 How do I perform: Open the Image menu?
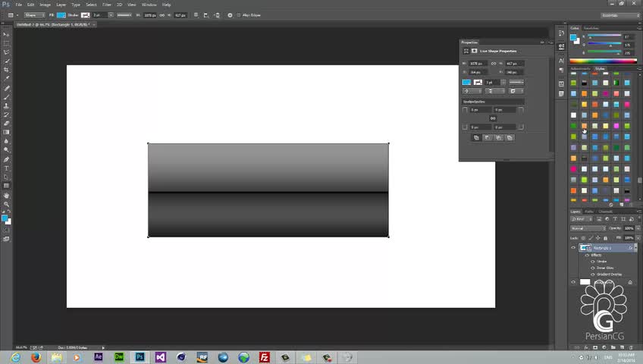click(45, 5)
